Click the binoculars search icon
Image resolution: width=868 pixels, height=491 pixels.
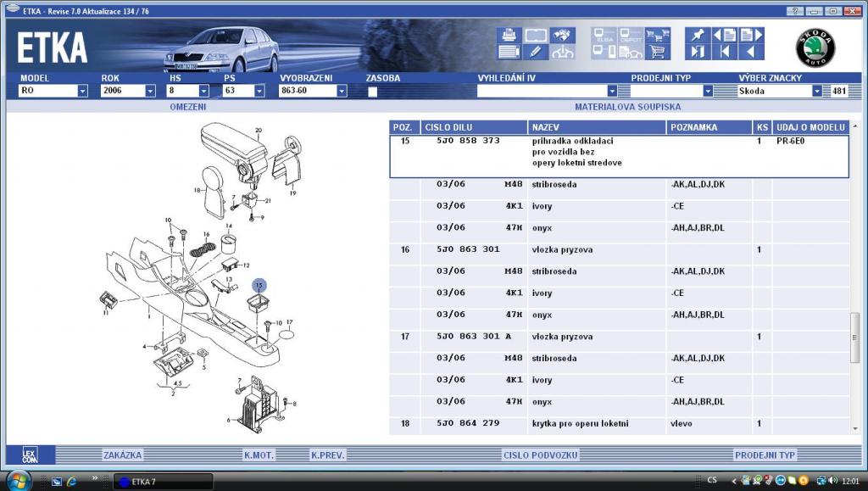563,36
